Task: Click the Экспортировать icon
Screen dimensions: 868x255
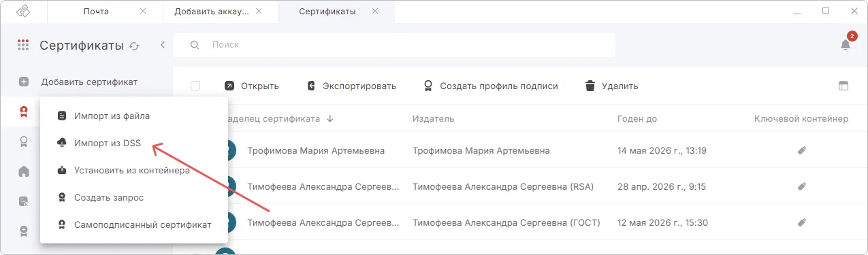Action: (x=311, y=86)
